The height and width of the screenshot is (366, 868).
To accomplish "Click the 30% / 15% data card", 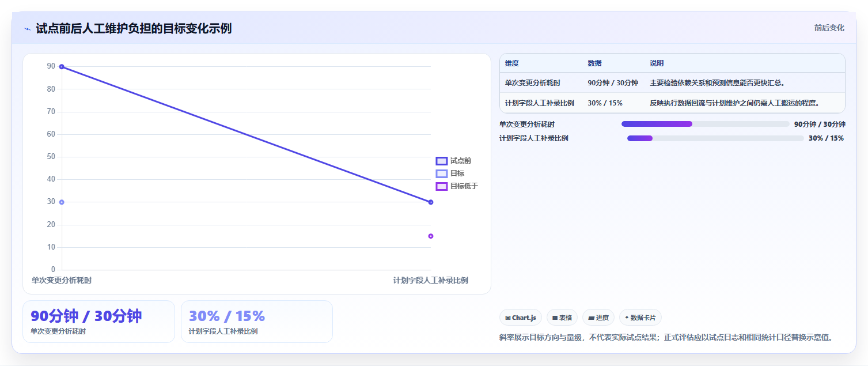I will pyautogui.click(x=257, y=322).
